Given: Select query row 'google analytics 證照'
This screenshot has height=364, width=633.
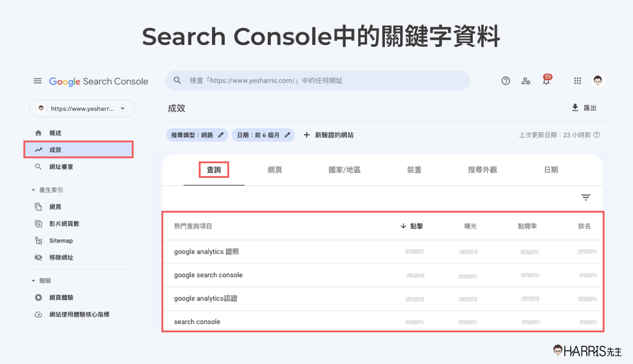Looking at the screenshot, I should [383, 252].
